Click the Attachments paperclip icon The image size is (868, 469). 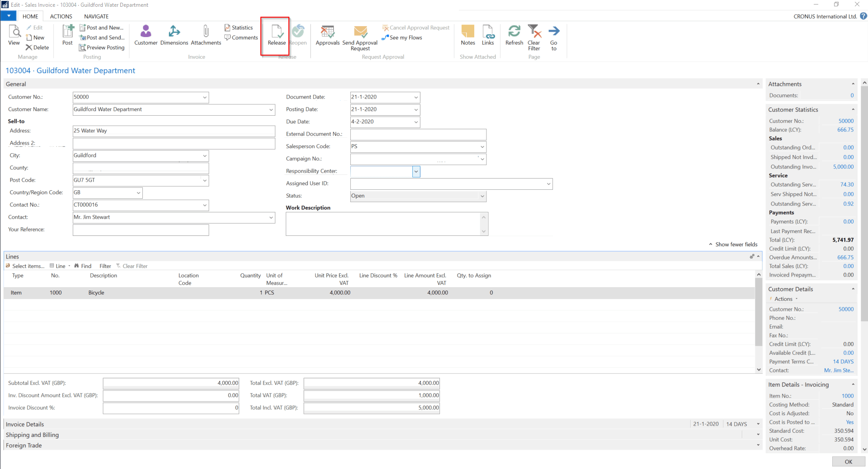click(x=206, y=32)
